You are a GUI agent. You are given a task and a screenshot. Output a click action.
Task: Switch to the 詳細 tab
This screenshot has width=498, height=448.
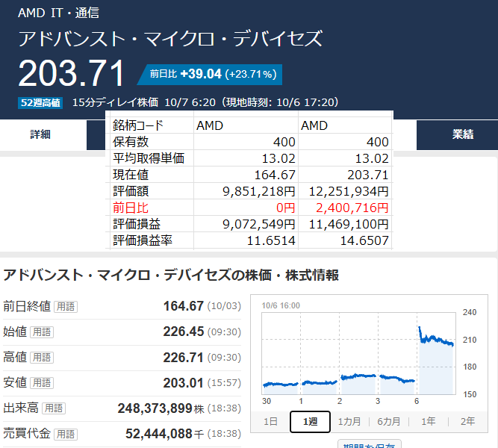tap(41, 134)
